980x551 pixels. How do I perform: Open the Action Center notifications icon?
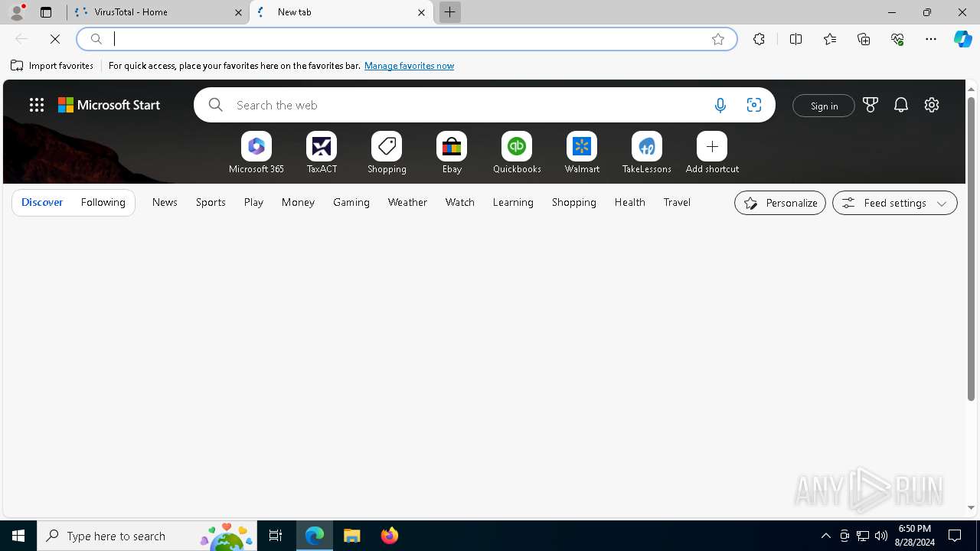[x=955, y=536]
